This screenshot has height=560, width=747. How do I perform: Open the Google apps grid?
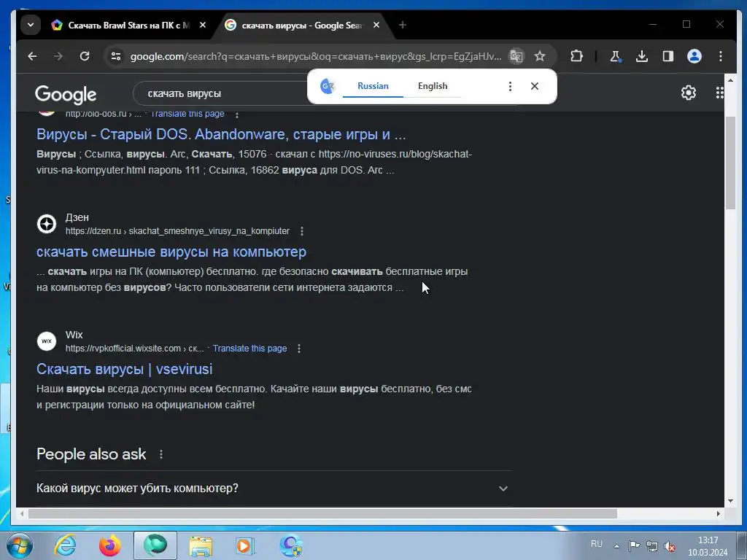pyautogui.click(x=719, y=93)
